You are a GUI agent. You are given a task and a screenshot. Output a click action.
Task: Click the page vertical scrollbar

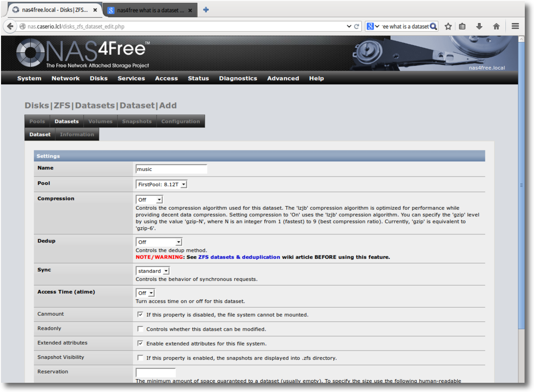[x=521, y=185]
